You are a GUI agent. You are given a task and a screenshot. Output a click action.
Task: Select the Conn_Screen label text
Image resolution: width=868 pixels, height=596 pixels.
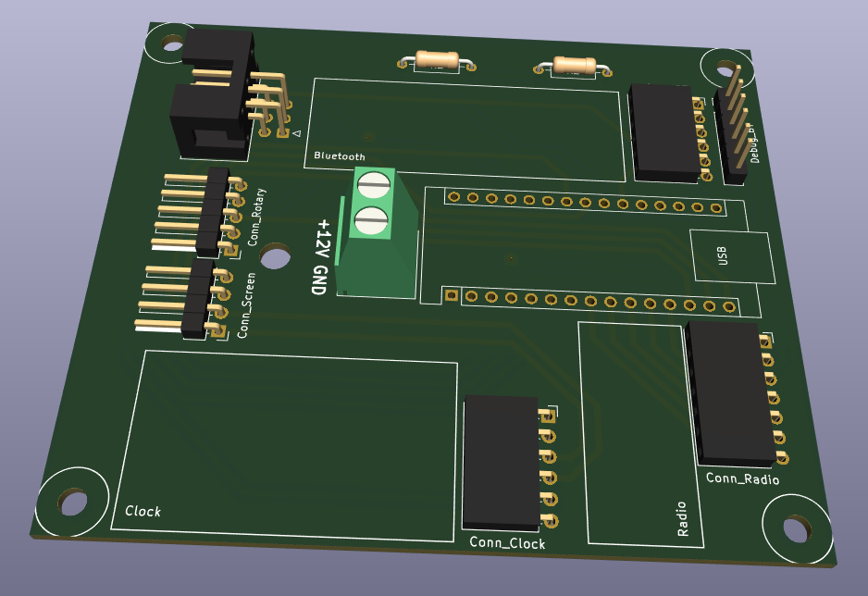[x=246, y=304]
